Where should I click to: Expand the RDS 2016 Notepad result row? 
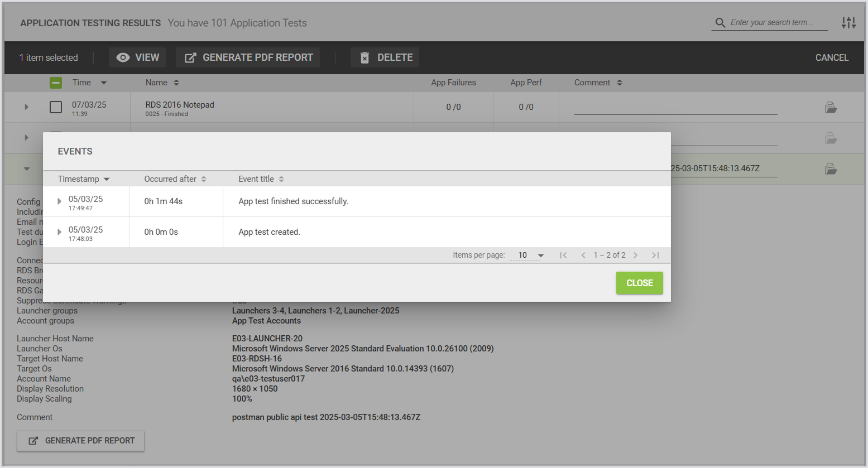[x=26, y=107]
